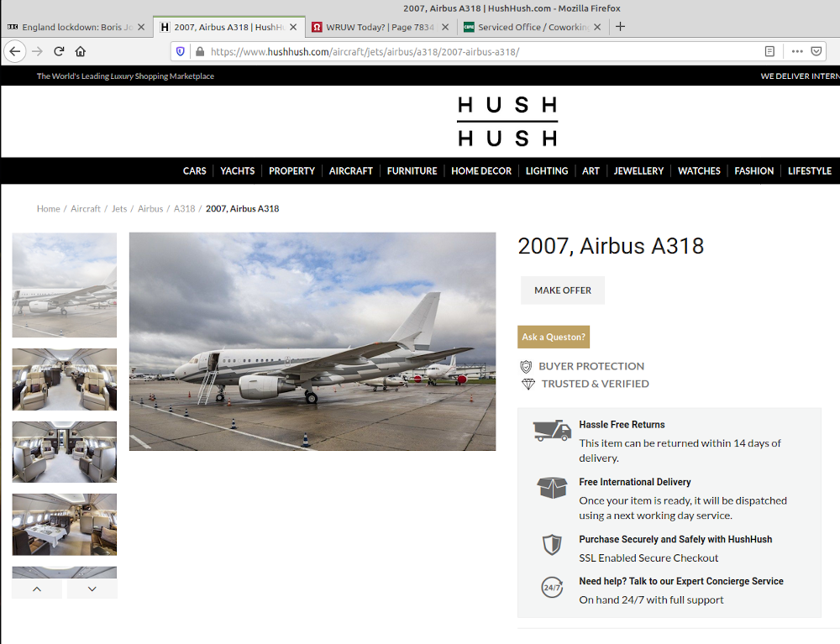
Task: Toggle reader view icon in address bar
Action: [769, 51]
